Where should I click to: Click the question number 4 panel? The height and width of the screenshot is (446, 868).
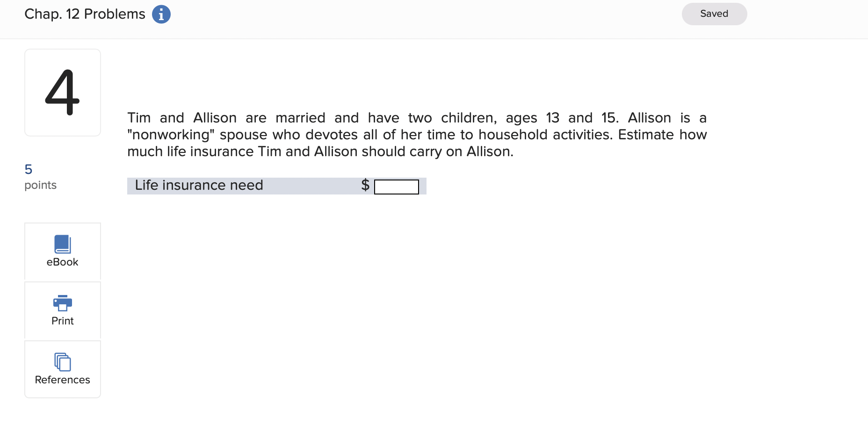[62, 92]
